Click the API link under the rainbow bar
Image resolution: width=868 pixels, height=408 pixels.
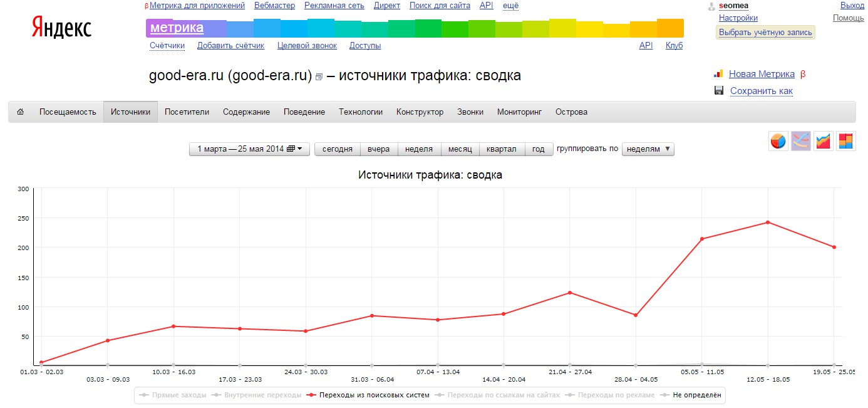[646, 46]
